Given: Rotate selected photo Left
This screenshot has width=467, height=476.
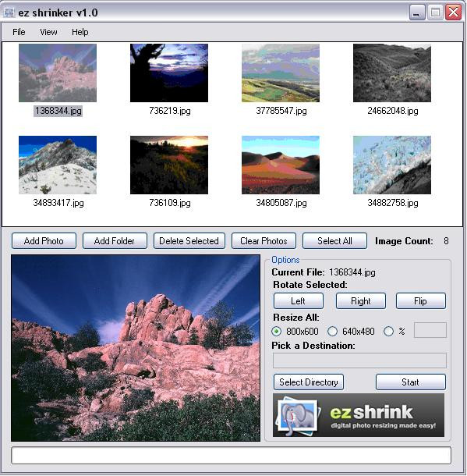Looking at the screenshot, I should [x=299, y=301].
